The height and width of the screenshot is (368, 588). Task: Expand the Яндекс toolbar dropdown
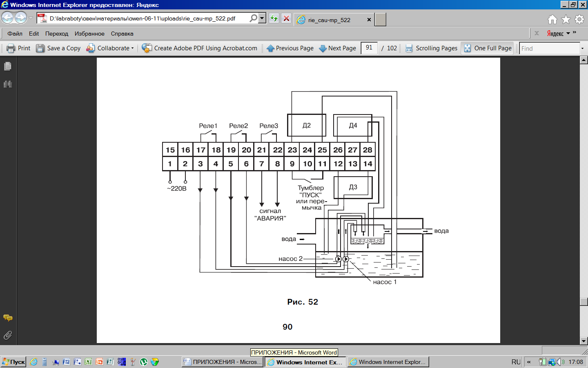pyautogui.click(x=568, y=34)
